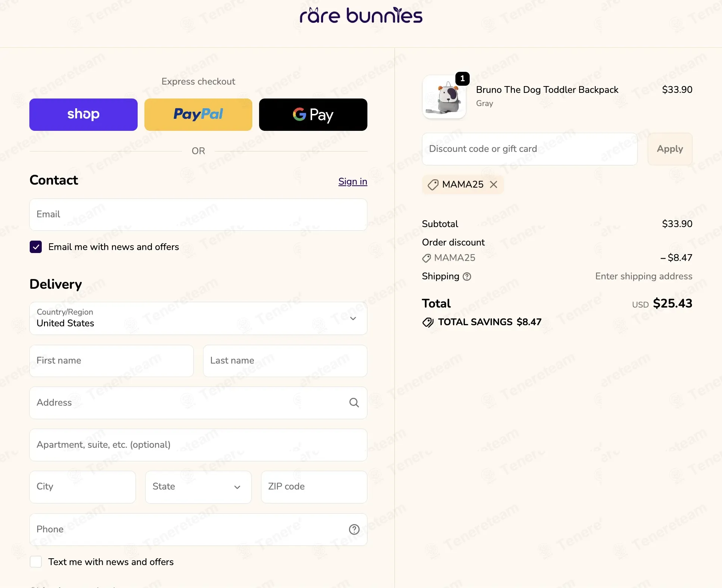Click the shipping help question mark icon
722x588 pixels.
[467, 277]
